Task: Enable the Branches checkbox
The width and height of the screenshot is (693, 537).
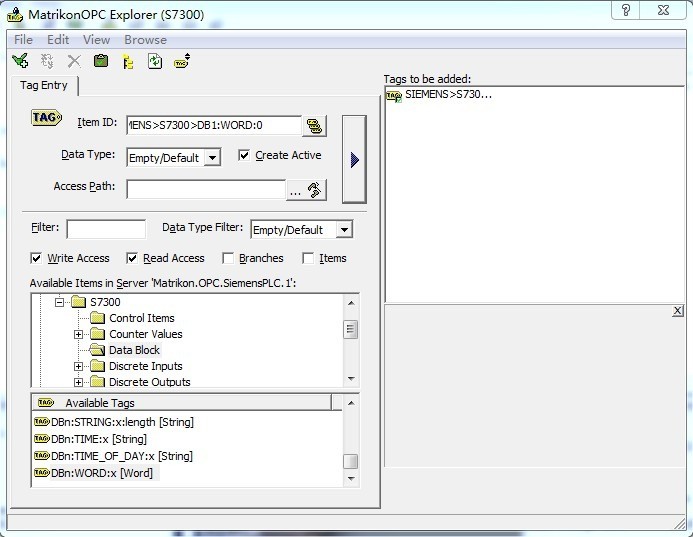Action: [x=228, y=258]
